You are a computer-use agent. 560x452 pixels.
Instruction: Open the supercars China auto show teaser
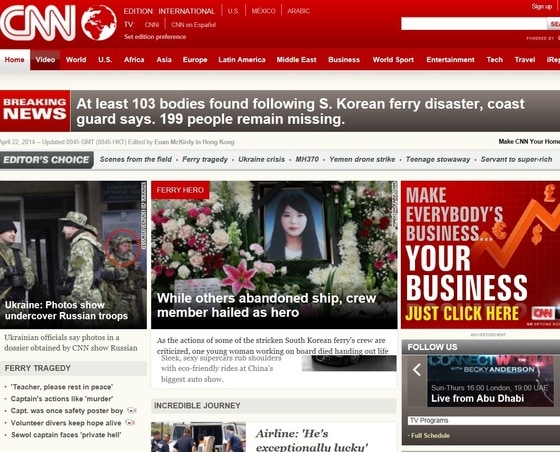[x=221, y=369]
